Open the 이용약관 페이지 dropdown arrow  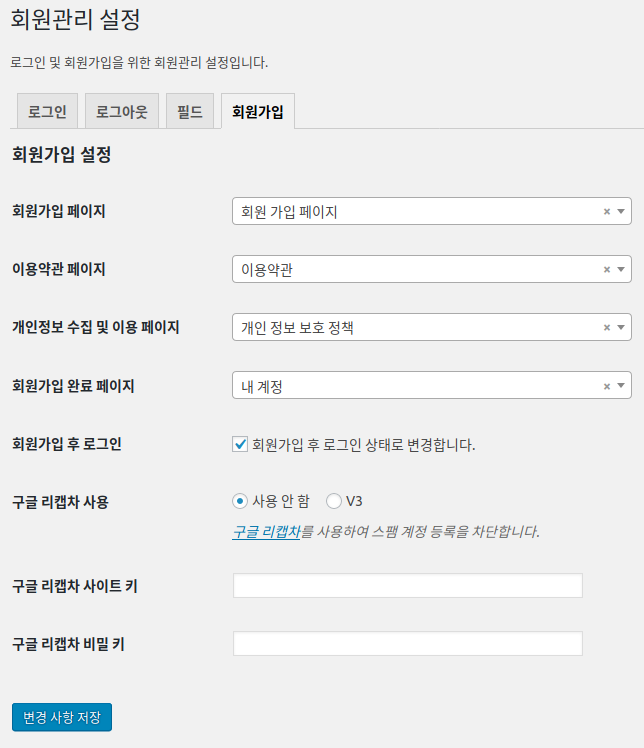pos(621,270)
